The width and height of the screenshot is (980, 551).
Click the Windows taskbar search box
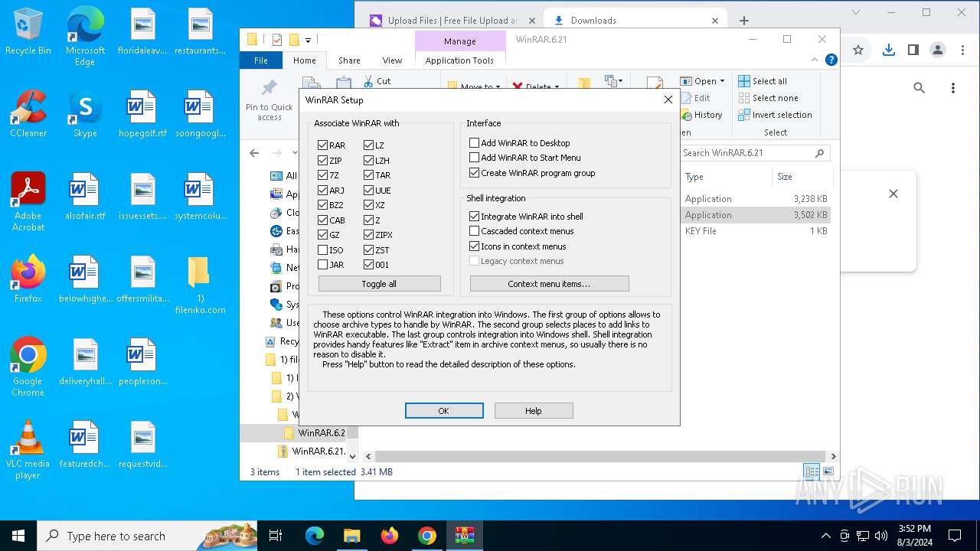(x=147, y=536)
